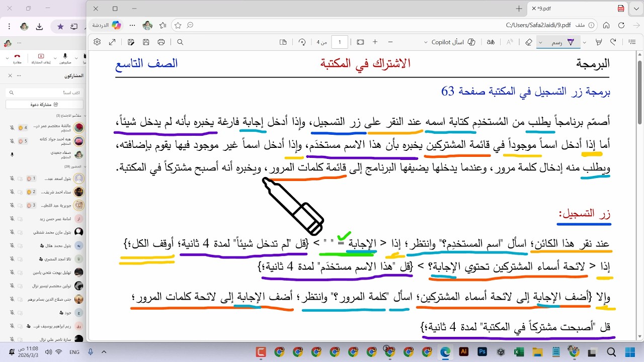Click Ask Copilot (اسأل Copilot) button

click(453, 42)
